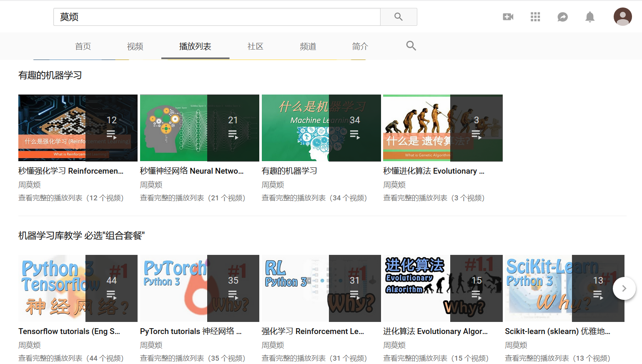Show next playlists with the right arrow
The width and height of the screenshot is (642, 364).
(x=624, y=288)
